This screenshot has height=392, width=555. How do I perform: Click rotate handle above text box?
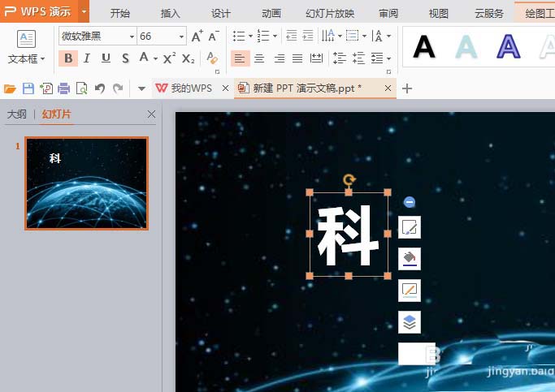349,179
